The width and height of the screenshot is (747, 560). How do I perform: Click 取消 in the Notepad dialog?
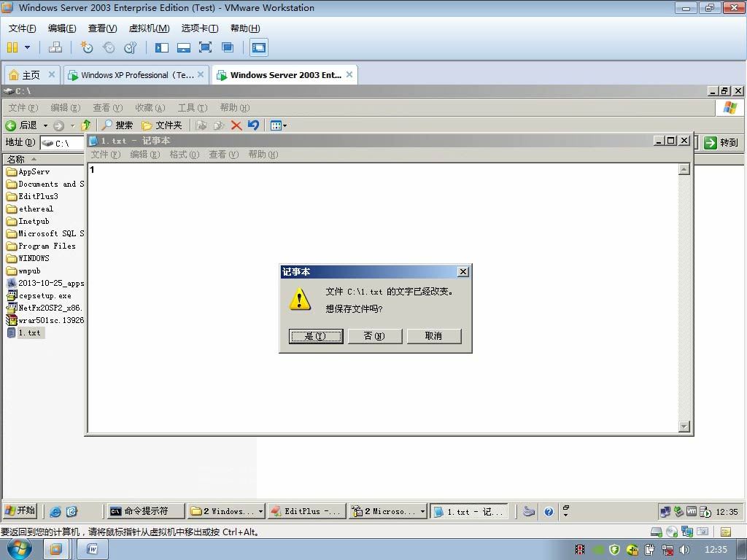[433, 335]
